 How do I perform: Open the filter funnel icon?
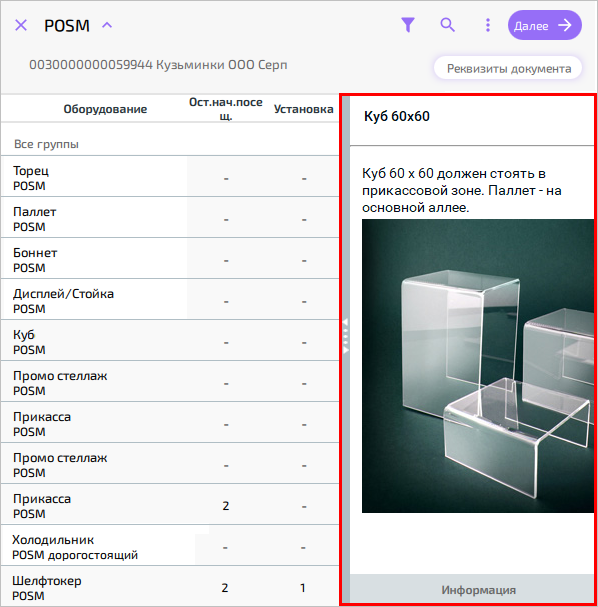coord(408,25)
